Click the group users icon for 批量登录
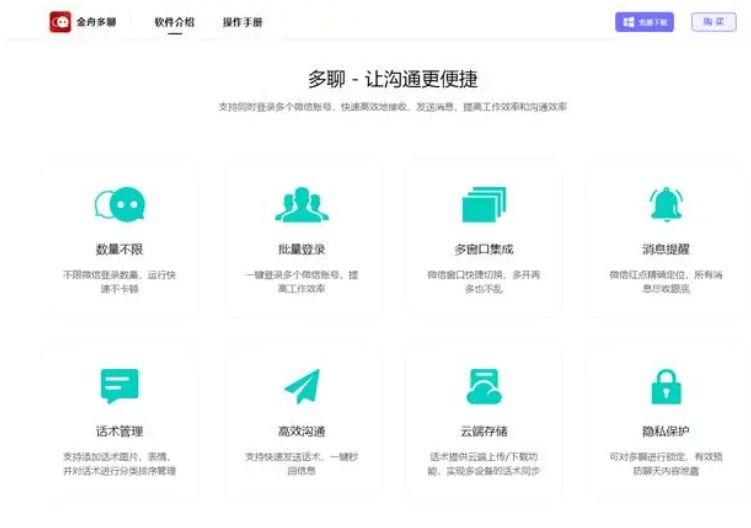The height and width of the screenshot is (528, 751). pos(301,205)
